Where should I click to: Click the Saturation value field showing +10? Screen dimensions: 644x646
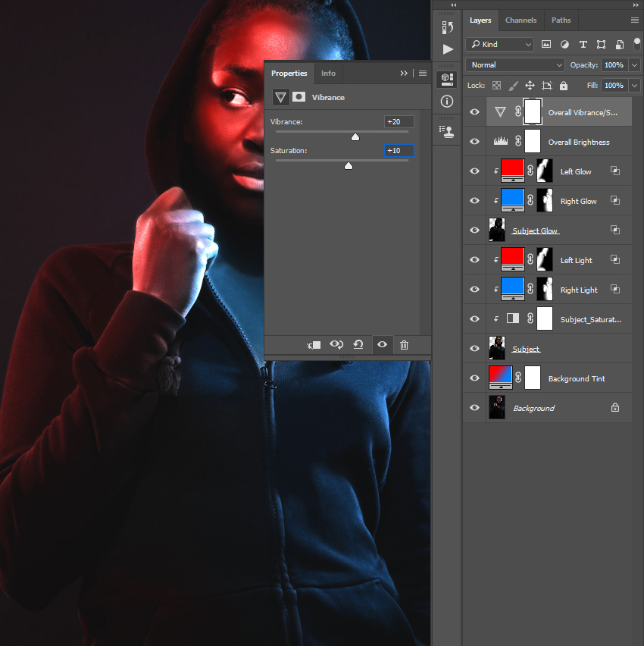(x=398, y=150)
